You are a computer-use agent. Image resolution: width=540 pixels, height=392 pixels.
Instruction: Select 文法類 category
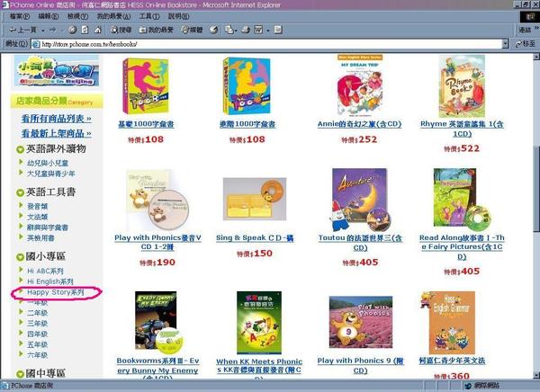(x=37, y=217)
